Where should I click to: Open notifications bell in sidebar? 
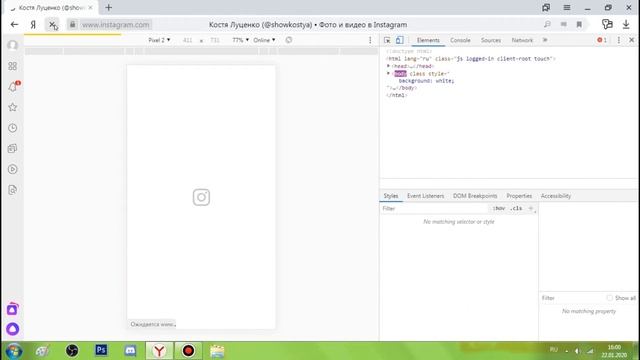(x=13, y=87)
